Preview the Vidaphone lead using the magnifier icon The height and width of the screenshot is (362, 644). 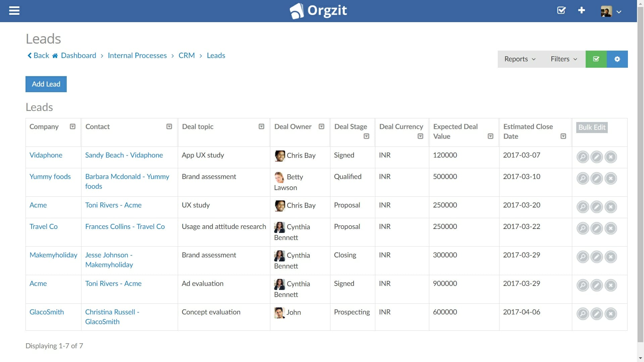(x=583, y=157)
